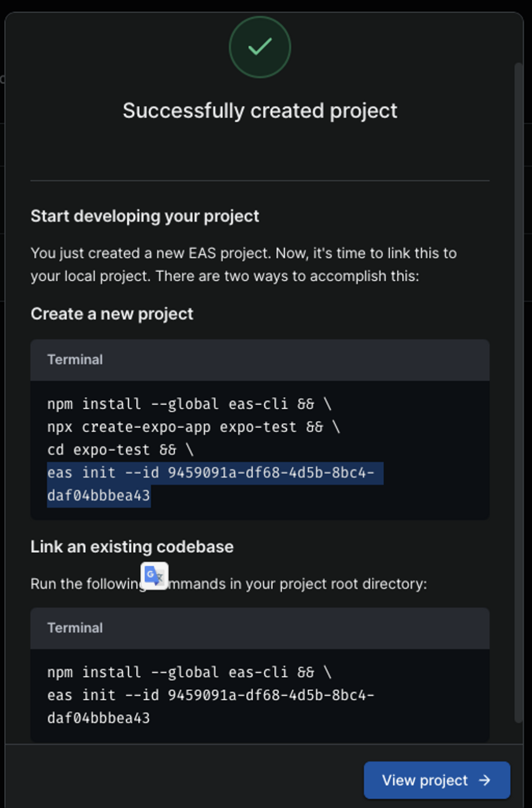Click the Terminal header under Link an existing codebase
The image size is (532, 808).
pyautogui.click(x=260, y=628)
